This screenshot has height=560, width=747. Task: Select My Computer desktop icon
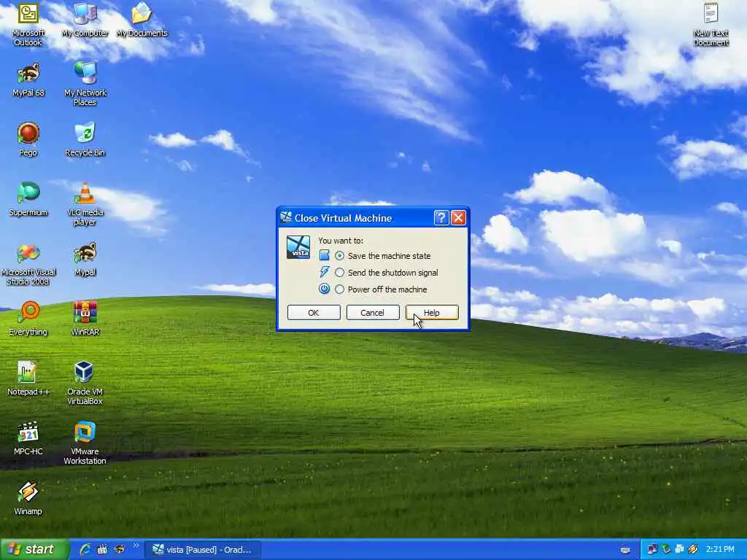pyautogui.click(x=85, y=19)
